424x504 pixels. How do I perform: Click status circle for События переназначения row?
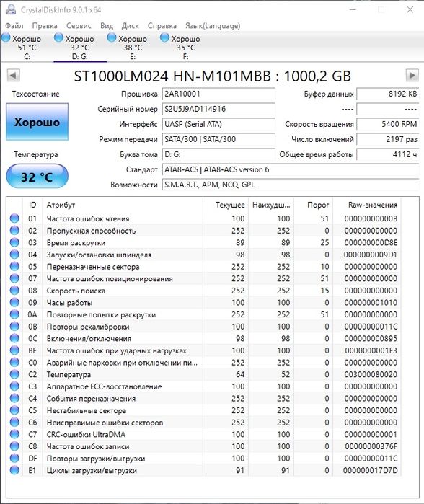14,398
